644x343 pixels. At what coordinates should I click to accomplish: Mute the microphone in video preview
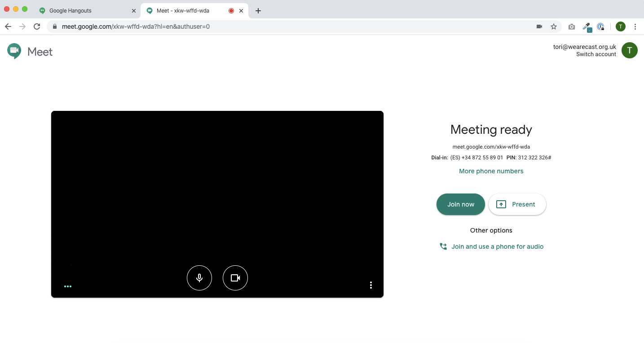tap(199, 278)
